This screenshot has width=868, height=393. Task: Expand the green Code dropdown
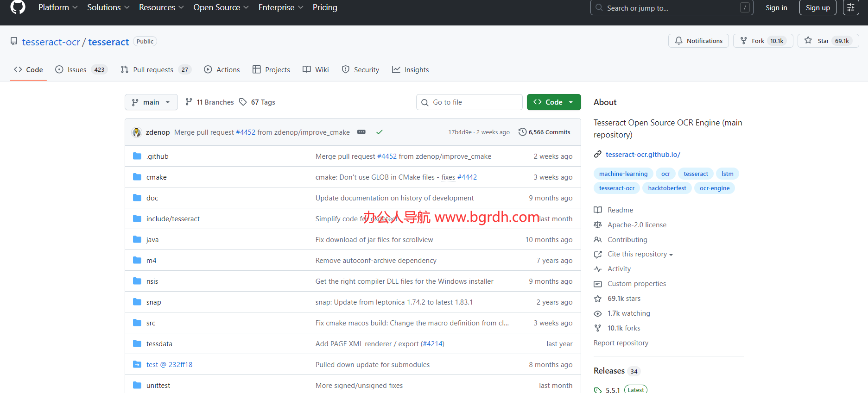coord(554,102)
